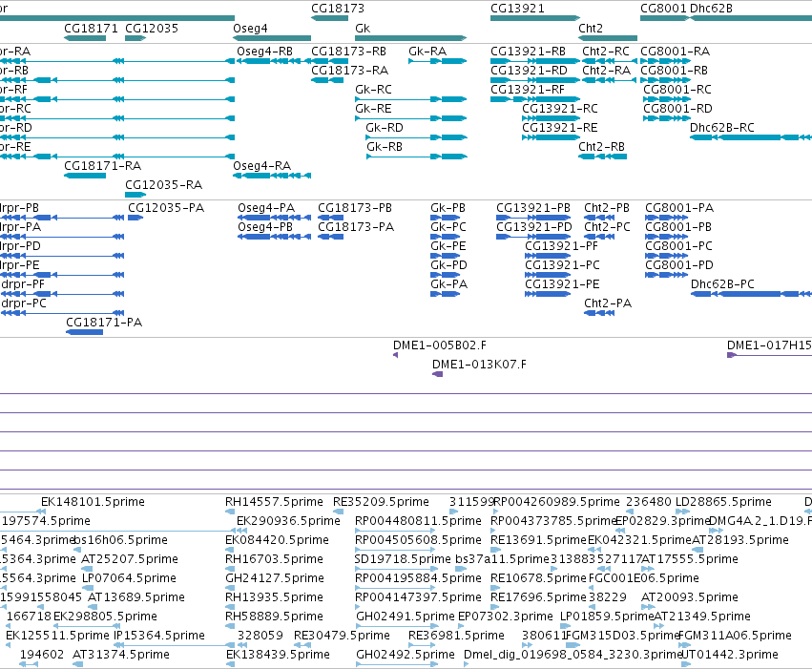
Task: Open transcript CG13921-RD
Action: coord(529,71)
